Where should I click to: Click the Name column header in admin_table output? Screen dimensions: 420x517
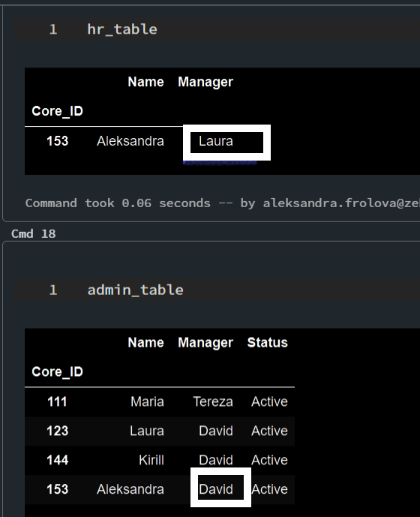[145, 343]
